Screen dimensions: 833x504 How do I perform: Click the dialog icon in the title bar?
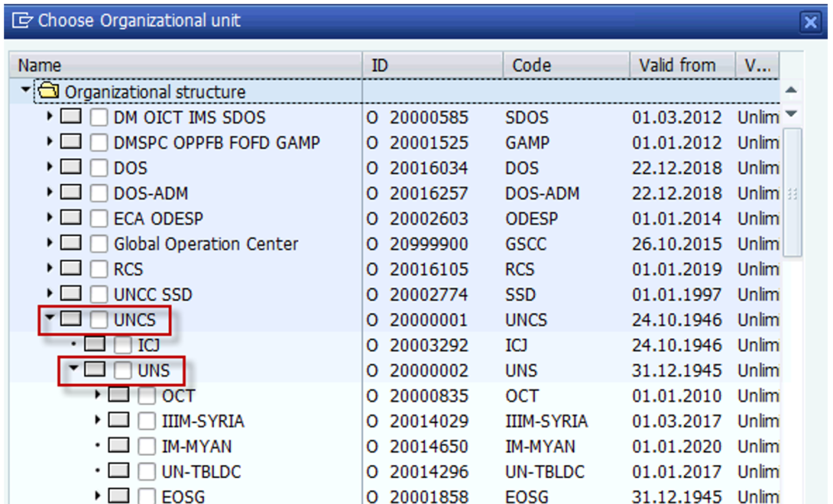pyautogui.click(x=22, y=20)
